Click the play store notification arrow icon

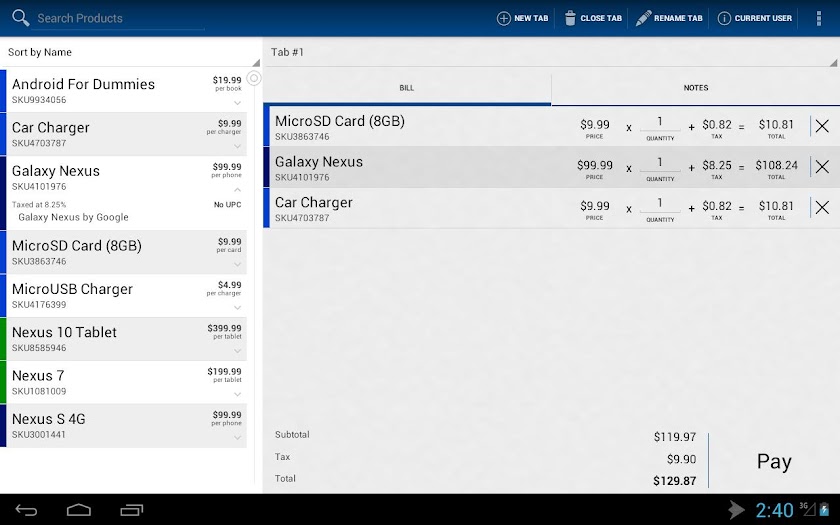pyautogui.click(x=737, y=510)
